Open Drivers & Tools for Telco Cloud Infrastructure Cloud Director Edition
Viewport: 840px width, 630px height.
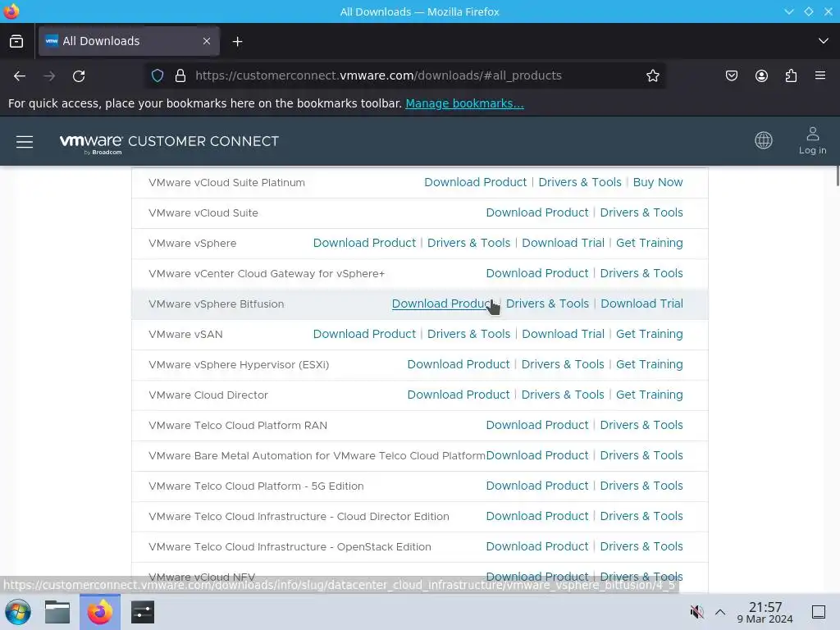click(x=641, y=516)
